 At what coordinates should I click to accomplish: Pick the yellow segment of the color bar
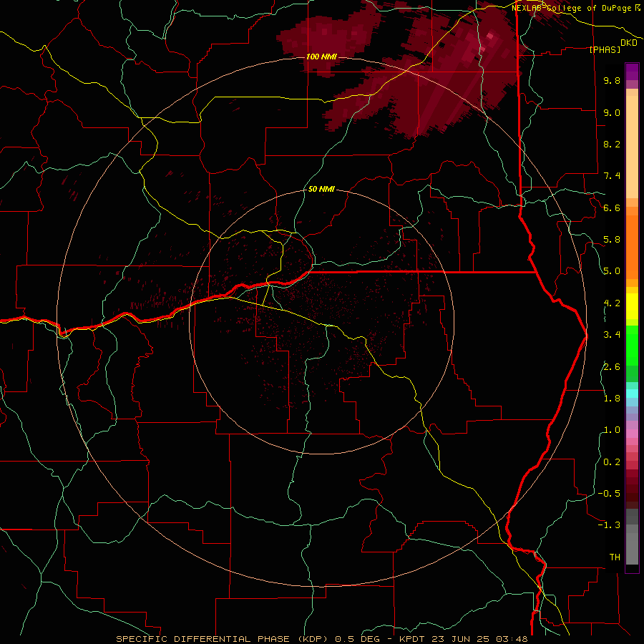[632, 306]
